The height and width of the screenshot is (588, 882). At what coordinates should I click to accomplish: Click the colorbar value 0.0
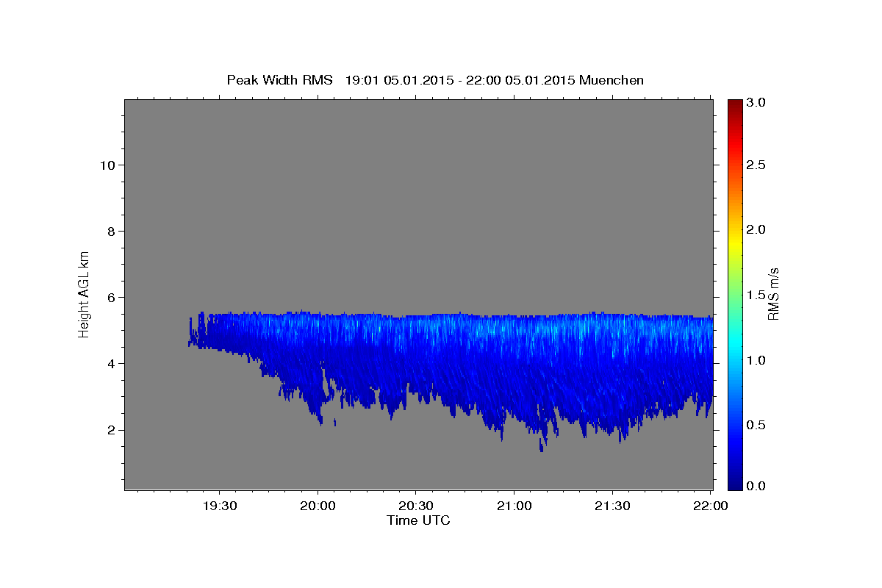tap(756, 486)
